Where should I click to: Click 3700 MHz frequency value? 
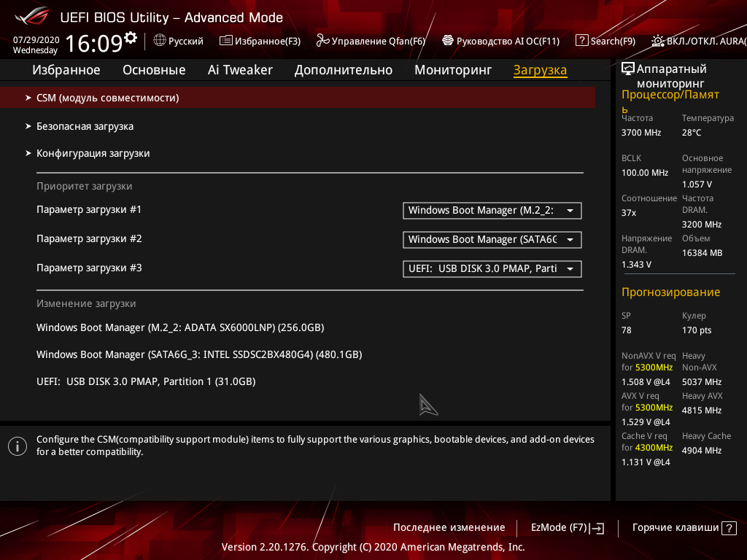(640, 133)
